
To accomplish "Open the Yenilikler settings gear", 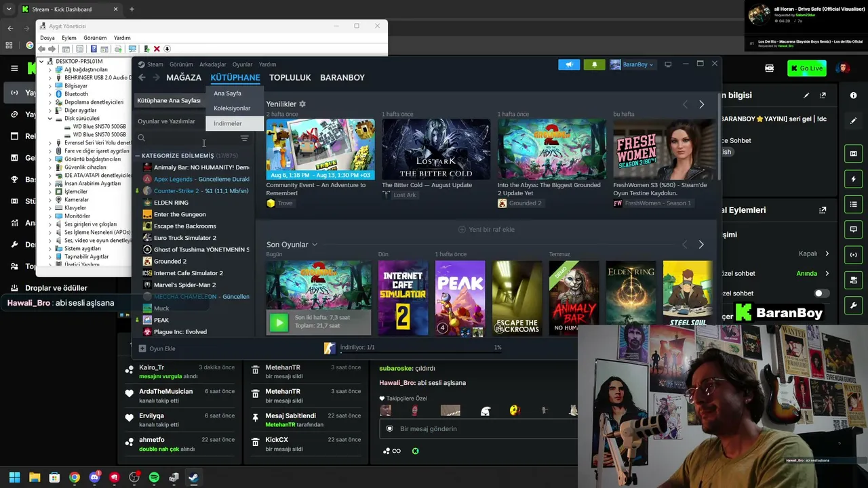I will click(x=302, y=104).
